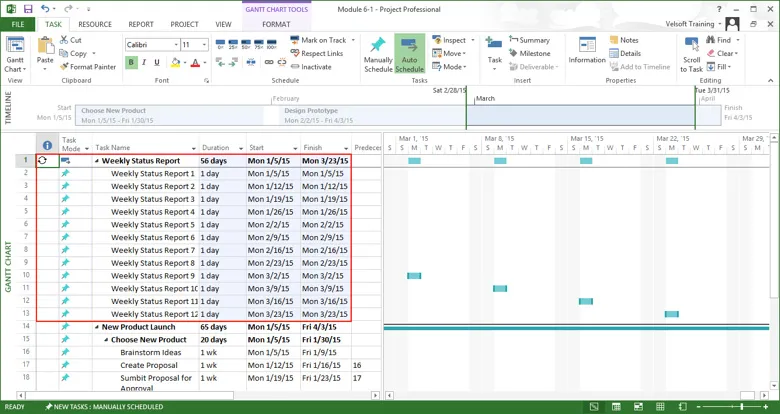Insert a Milestone

[530, 53]
